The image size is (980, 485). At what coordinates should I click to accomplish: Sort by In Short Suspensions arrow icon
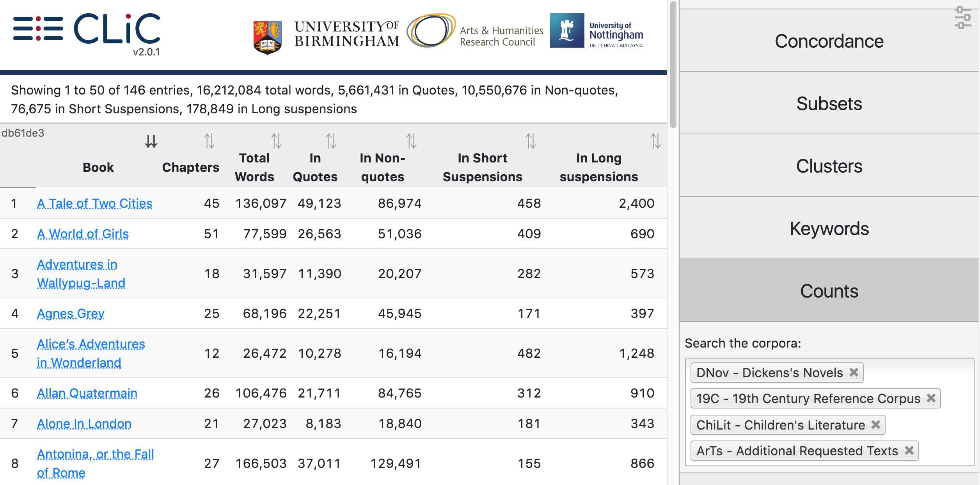531,141
